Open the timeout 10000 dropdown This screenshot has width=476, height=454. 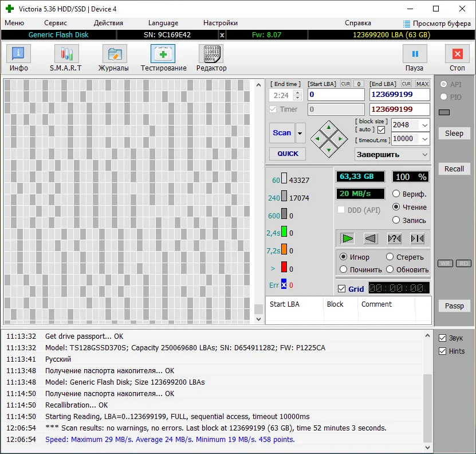[424, 139]
